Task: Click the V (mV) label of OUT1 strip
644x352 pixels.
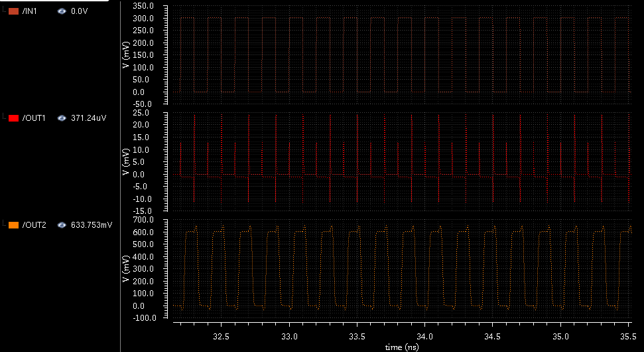Action: point(127,162)
